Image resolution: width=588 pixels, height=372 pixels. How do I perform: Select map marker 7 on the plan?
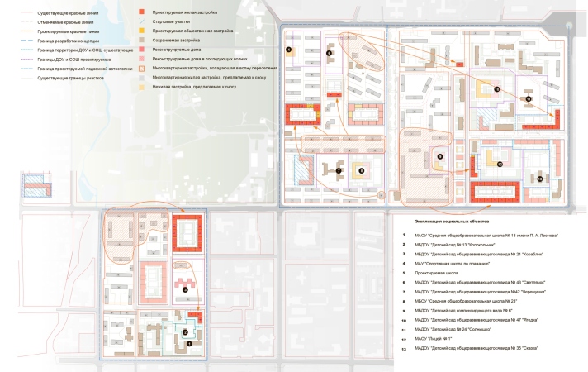[339, 171]
